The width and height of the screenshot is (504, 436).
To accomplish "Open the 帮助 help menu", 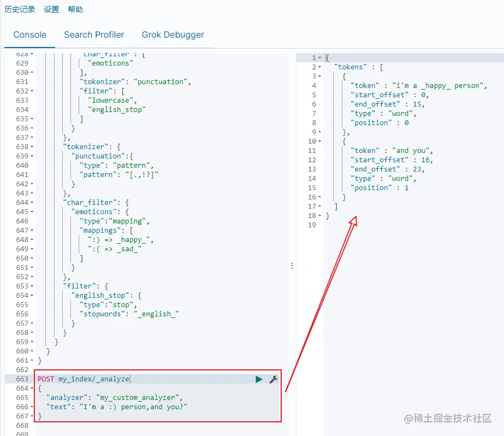I will pyautogui.click(x=75, y=10).
